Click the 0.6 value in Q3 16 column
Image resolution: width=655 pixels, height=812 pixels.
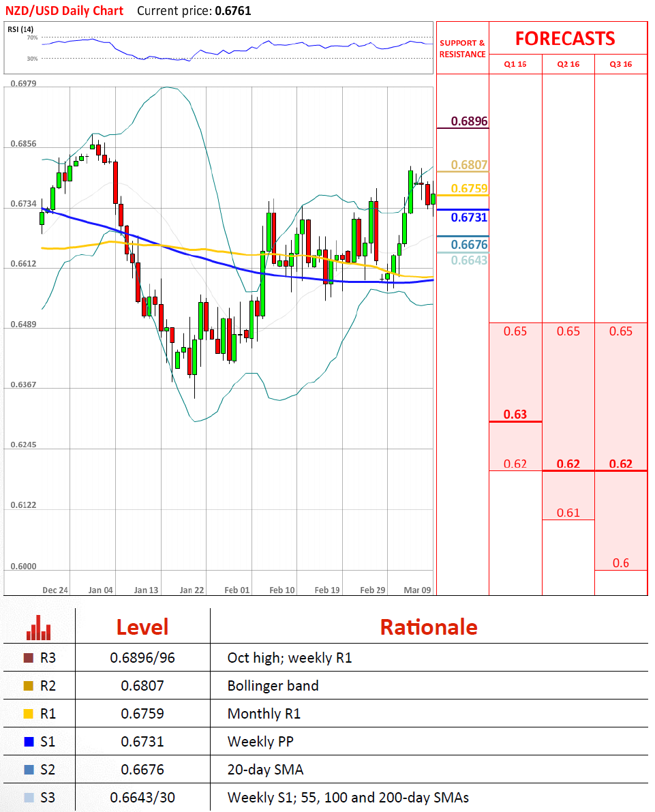click(x=621, y=563)
